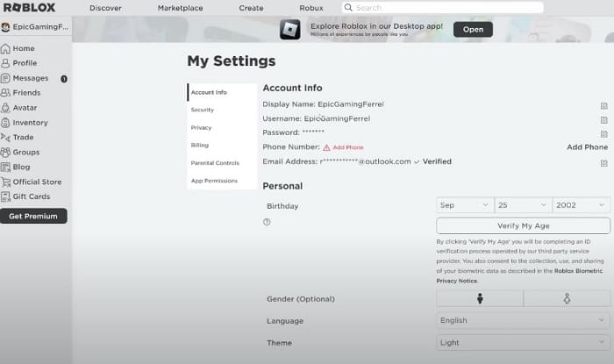This screenshot has width=614, height=364.
Task: Click the Personal section heading
Action: tap(282, 186)
